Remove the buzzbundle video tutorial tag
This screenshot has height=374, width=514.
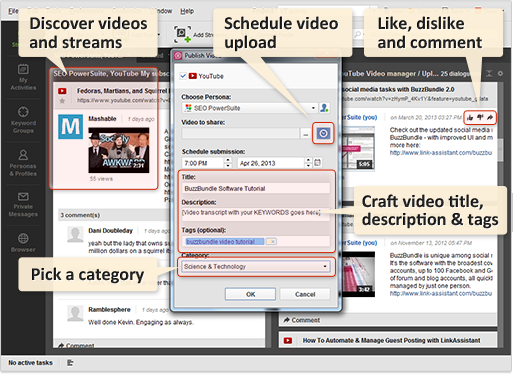(272, 241)
